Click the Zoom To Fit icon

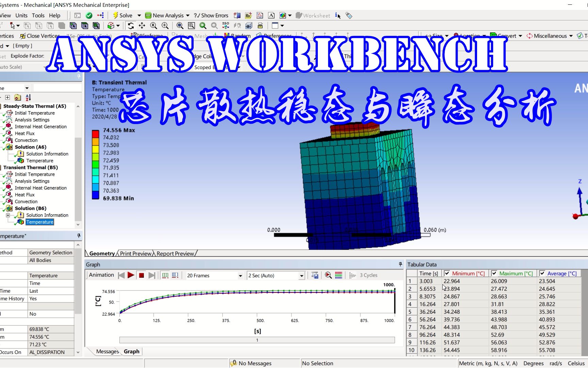180,26
